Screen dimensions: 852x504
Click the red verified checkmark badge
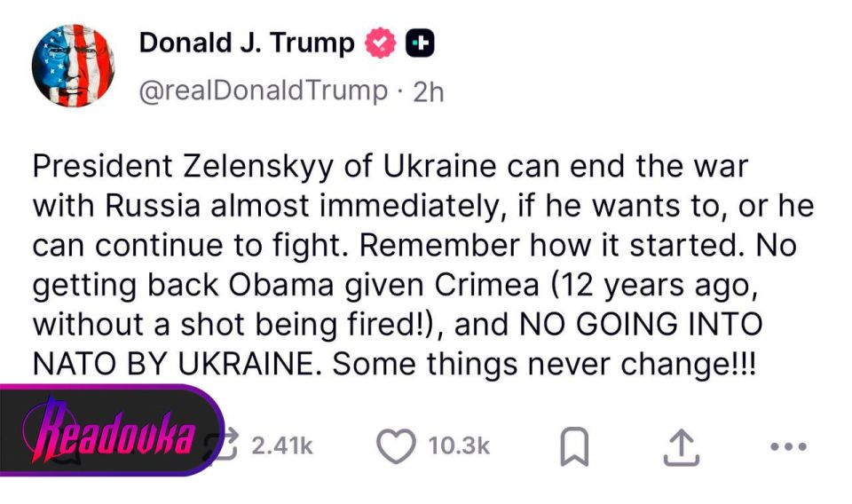[381, 43]
